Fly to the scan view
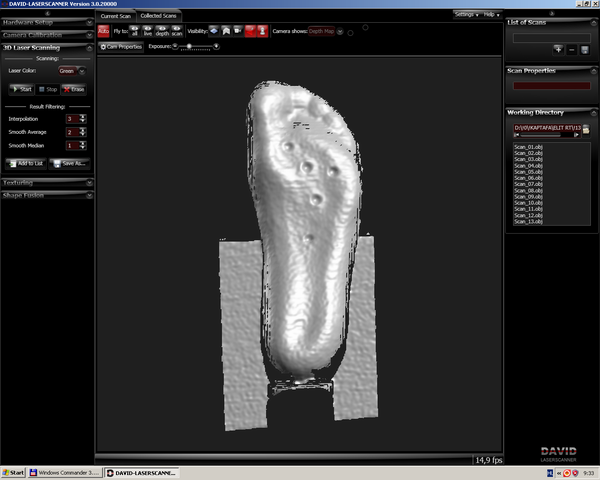Screen dimensions: 600x480 click(x=176, y=31)
